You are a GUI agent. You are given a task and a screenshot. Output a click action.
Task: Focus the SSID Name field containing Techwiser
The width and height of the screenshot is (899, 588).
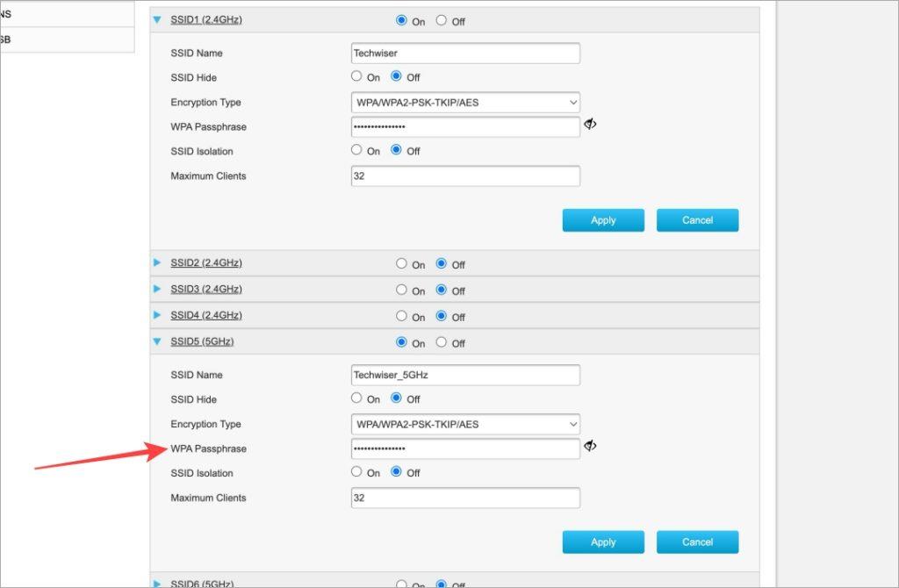pyautogui.click(x=465, y=54)
